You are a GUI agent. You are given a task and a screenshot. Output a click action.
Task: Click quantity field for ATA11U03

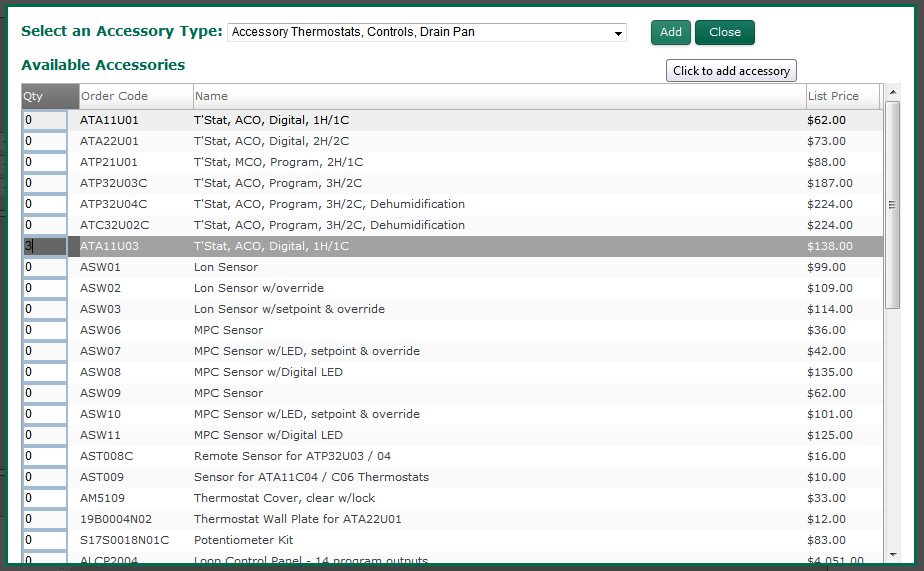(x=45, y=246)
